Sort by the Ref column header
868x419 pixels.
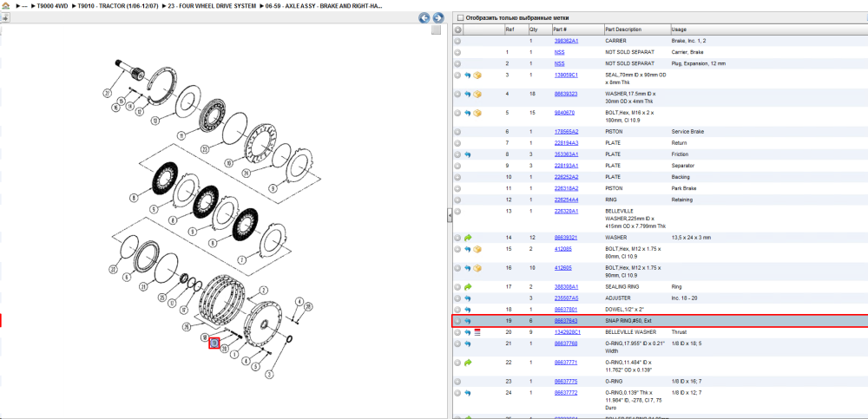(516, 29)
